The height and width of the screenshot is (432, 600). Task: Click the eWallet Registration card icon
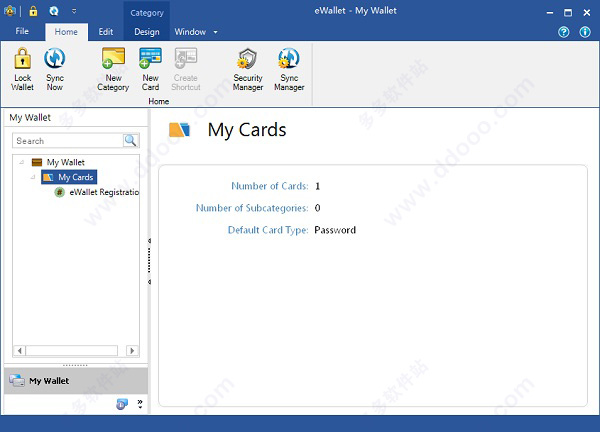point(59,192)
